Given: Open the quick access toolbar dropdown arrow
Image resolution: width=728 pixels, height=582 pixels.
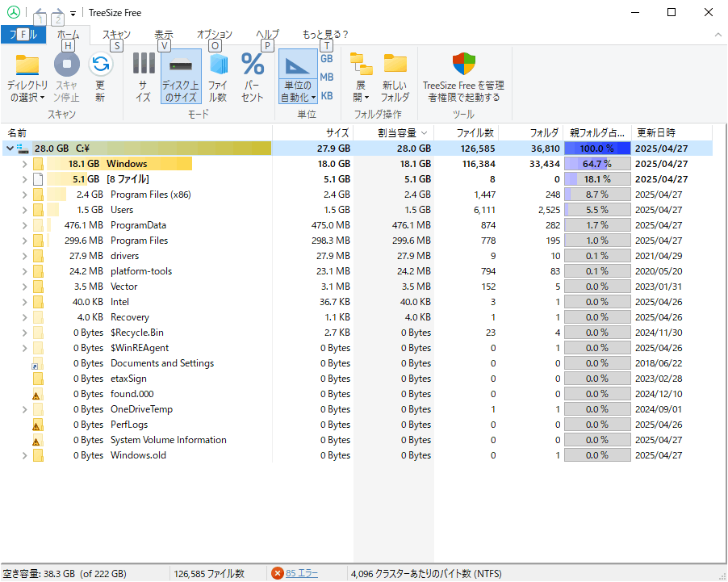Looking at the screenshot, I should pyautogui.click(x=73, y=14).
